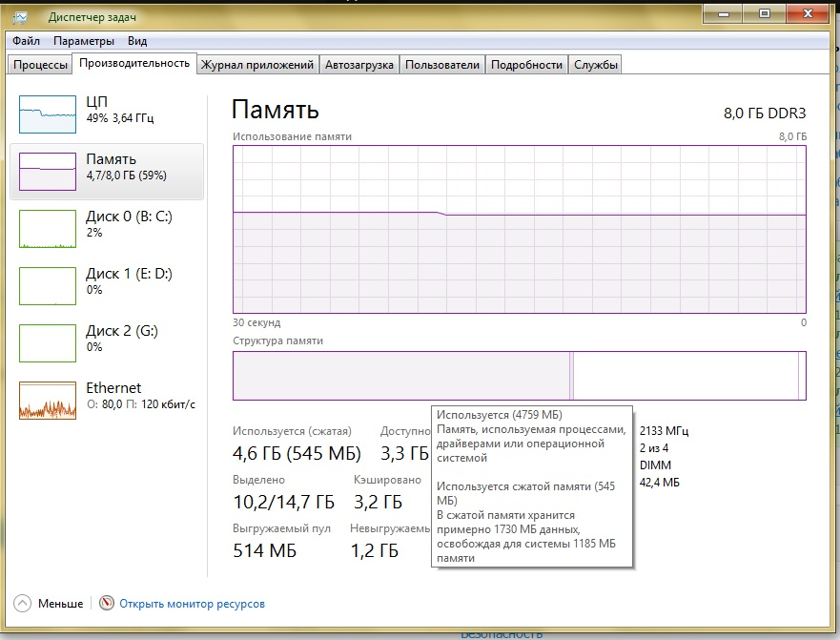Viewport: 840px width, 640px height.
Task: Go to the Автозагрузка tab
Action: 359,65
